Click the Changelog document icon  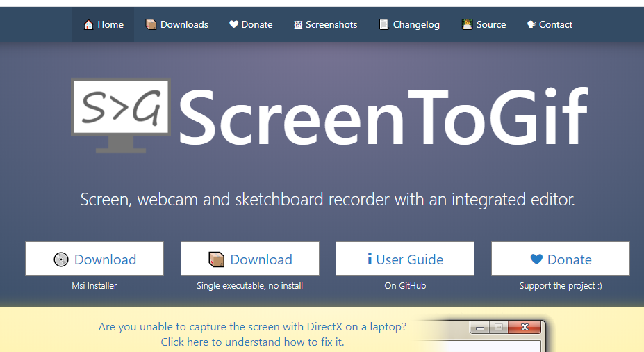coord(383,24)
